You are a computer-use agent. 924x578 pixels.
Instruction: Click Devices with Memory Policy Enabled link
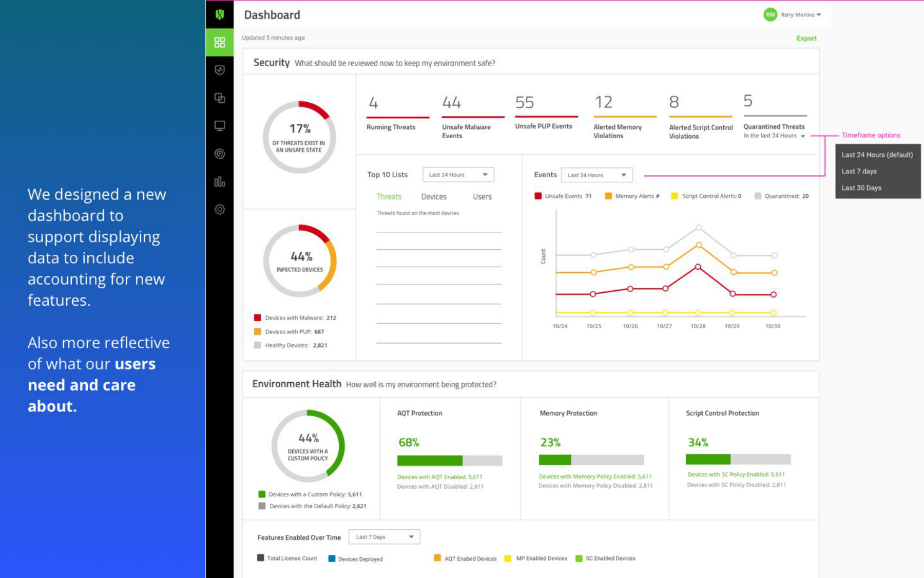(x=595, y=477)
